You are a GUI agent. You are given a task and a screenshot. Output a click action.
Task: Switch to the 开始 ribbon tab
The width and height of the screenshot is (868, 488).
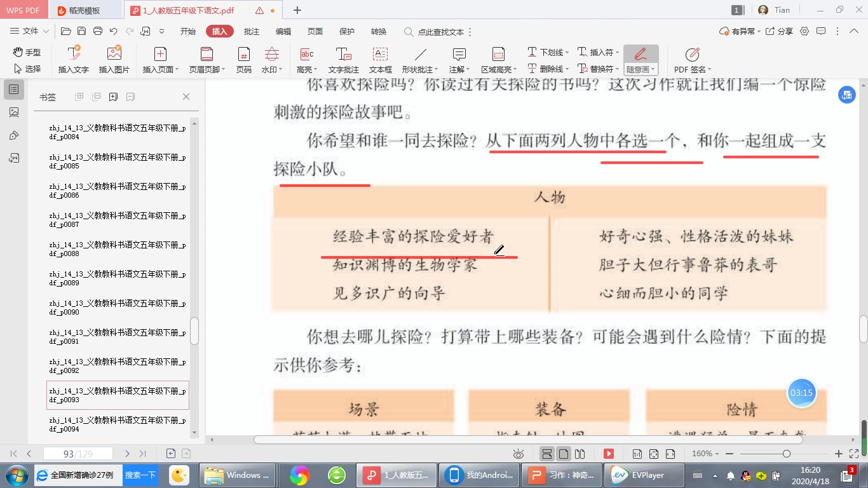click(x=187, y=31)
